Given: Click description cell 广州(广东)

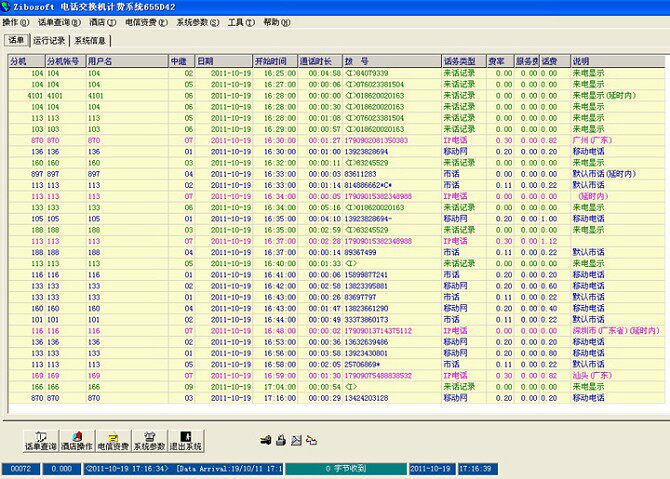Looking at the screenshot, I should pyautogui.click(x=592, y=140).
